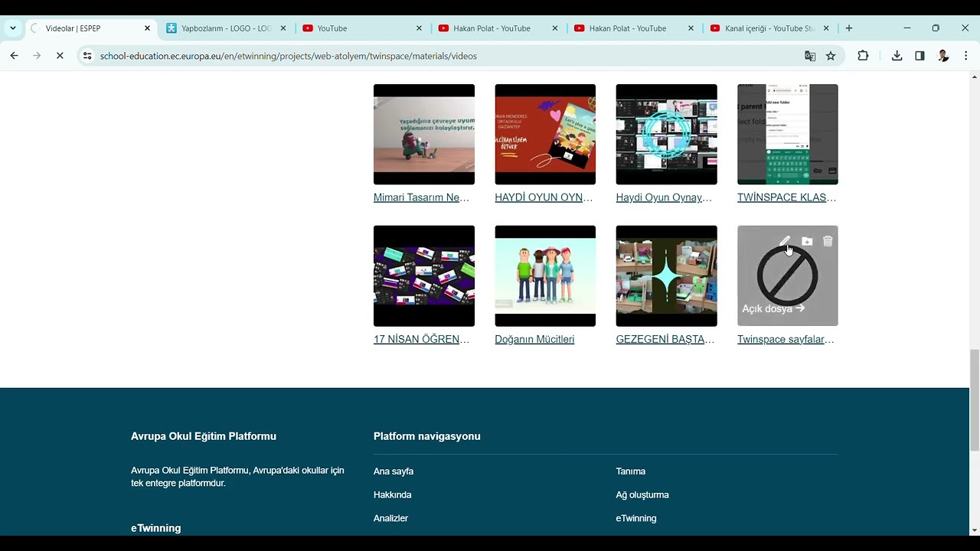Click the TWİNSPACE KLAS... title link
The height and width of the screenshot is (551, 980).
(786, 197)
